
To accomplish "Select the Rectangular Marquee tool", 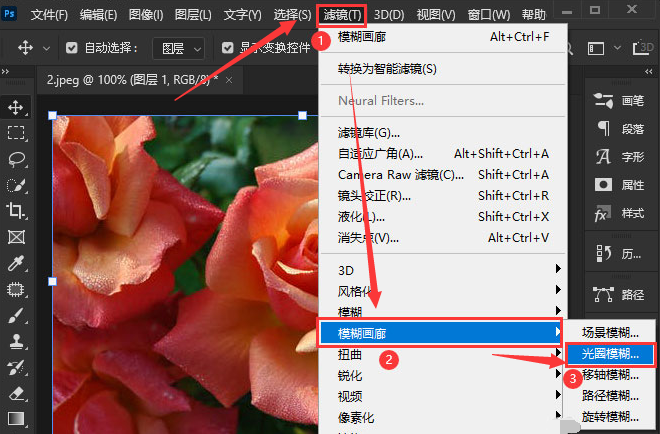I will [16, 133].
